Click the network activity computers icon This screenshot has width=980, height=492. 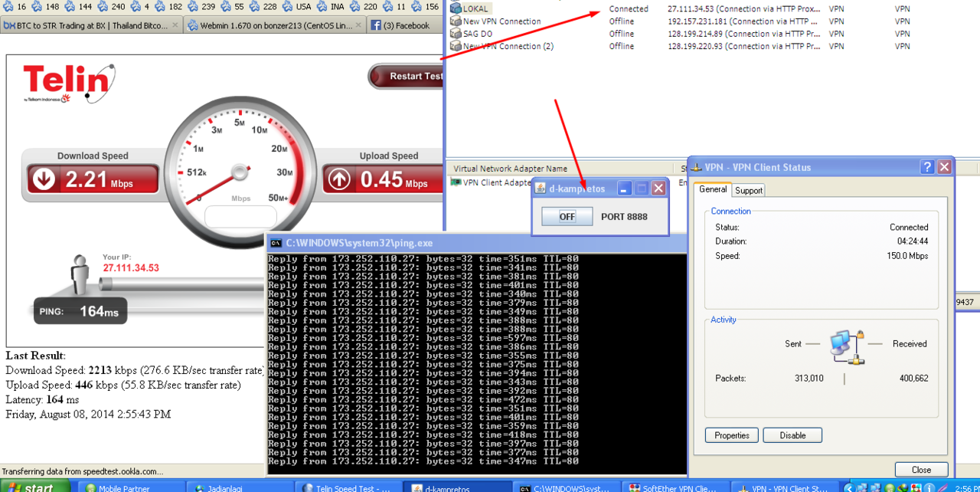[x=847, y=346]
